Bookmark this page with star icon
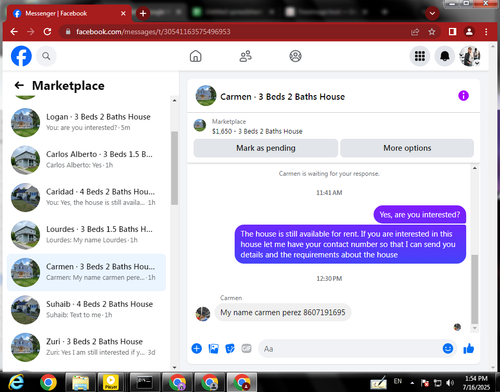Image resolution: width=500 pixels, height=392 pixels. [432, 32]
